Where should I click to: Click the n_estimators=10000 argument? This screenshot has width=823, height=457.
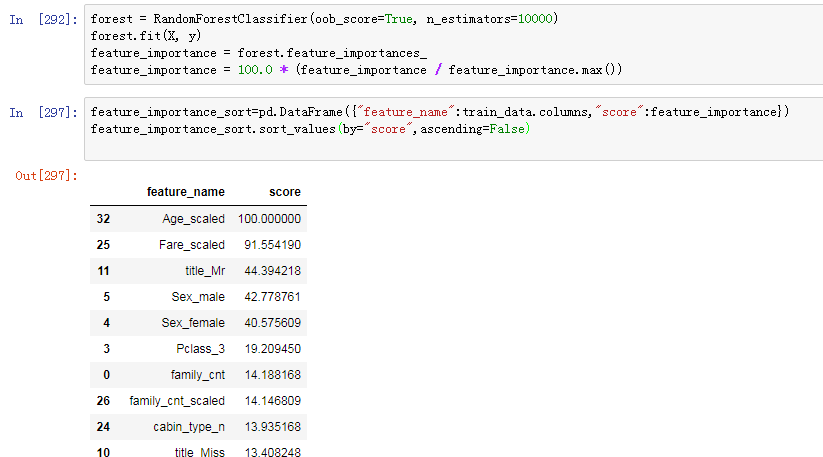click(490, 19)
